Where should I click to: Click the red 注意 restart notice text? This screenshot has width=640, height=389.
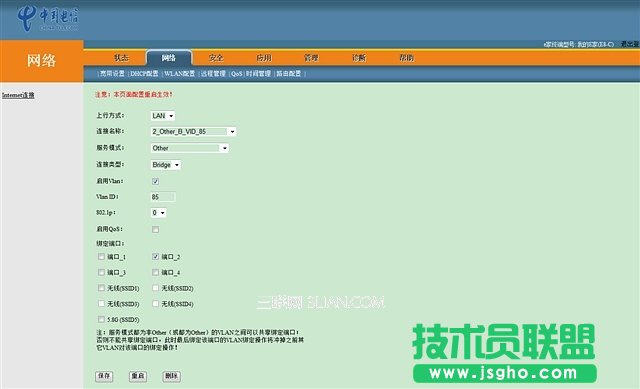133,94
